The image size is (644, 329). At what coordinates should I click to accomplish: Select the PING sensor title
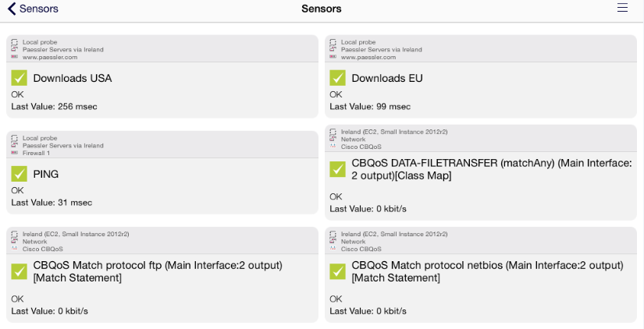point(45,175)
